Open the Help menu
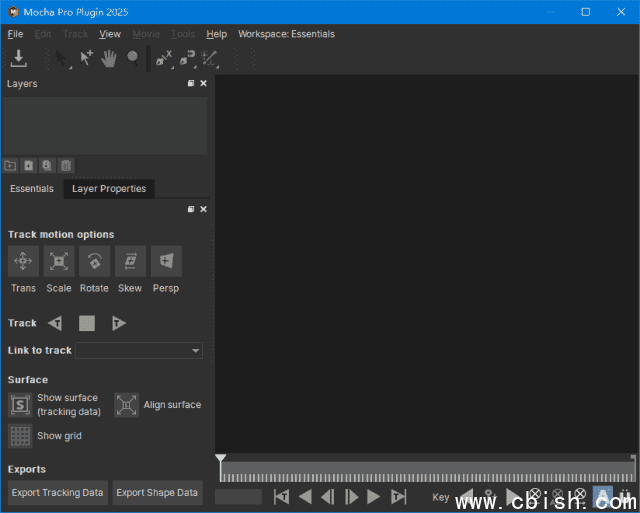 click(x=216, y=34)
